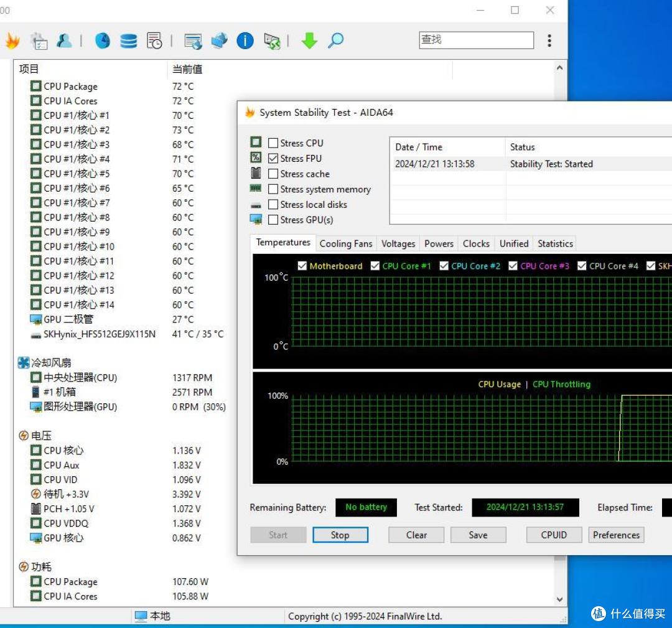Open the Statistics tab

pos(555,243)
